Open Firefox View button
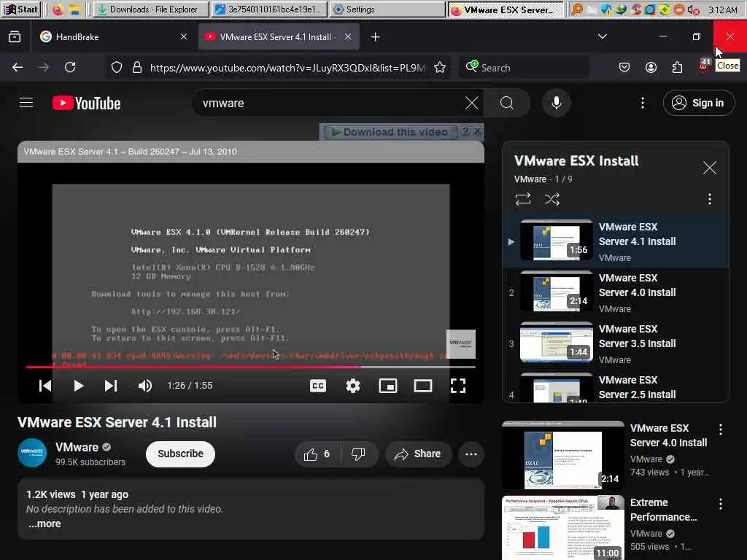The image size is (747, 560). pyautogui.click(x=15, y=36)
